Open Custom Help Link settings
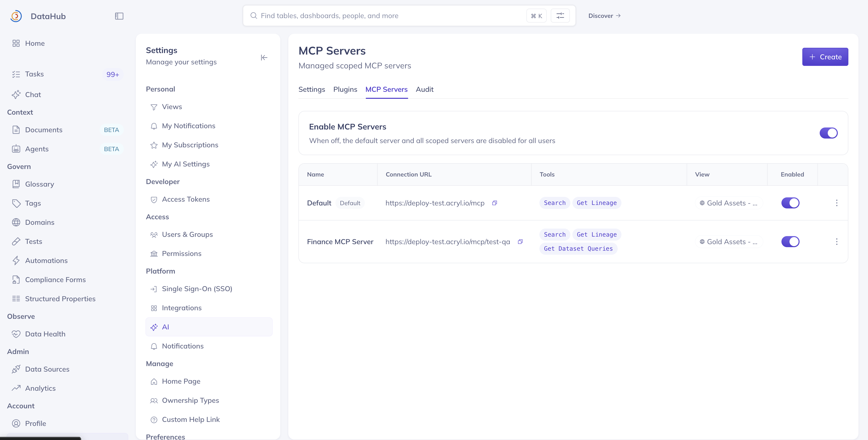 [209, 419]
